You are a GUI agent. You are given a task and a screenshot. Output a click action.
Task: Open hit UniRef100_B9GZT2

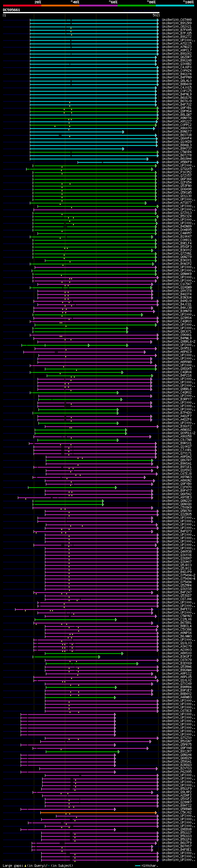[x=177, y=37]
